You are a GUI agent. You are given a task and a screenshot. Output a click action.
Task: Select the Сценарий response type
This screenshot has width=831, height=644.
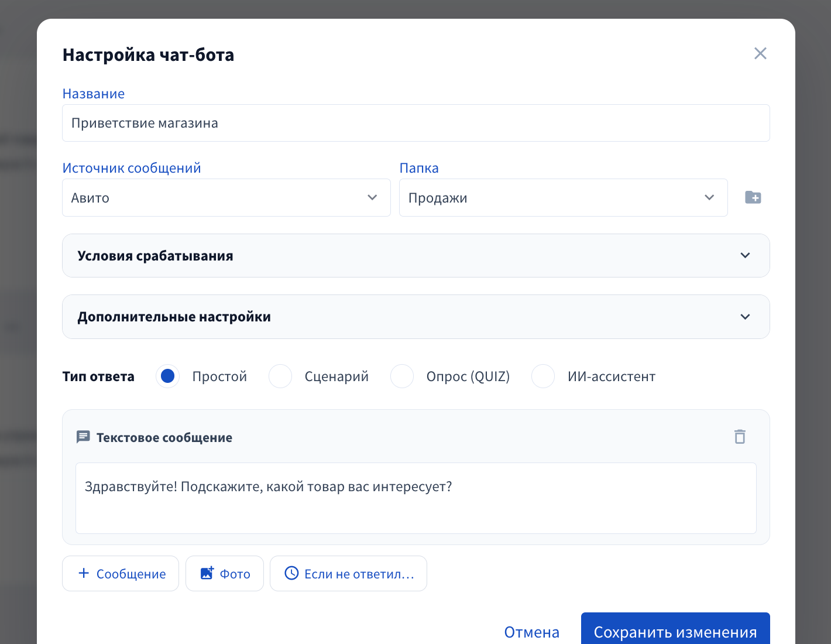(x=280, y=376)
